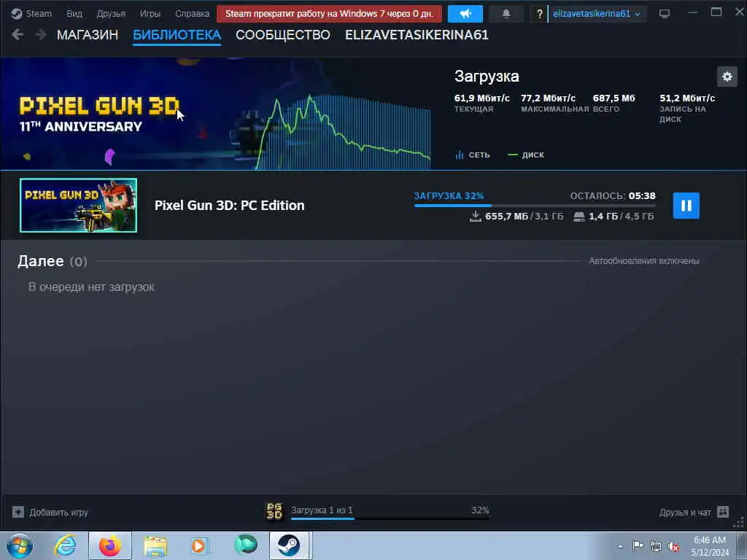
Task: Show hidden tray icons arrow
Action: point(620,546)
